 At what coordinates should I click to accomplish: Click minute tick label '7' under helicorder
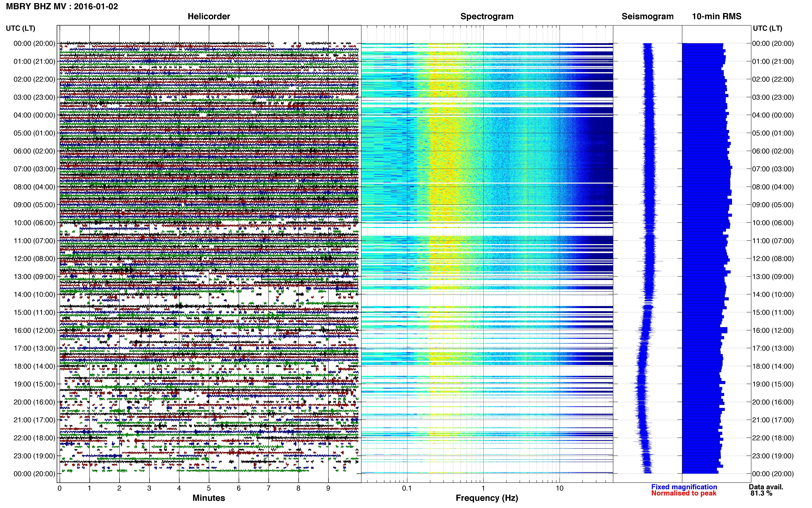[269, 488]
